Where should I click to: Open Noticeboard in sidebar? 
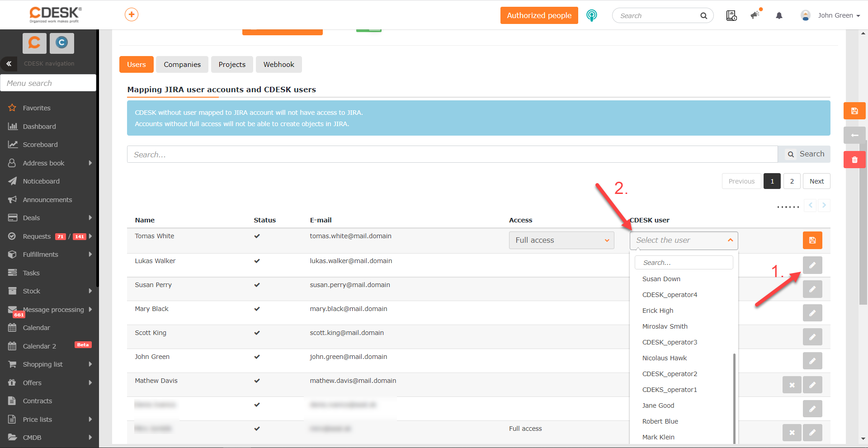pyautogui.click(x=41, y=181)
